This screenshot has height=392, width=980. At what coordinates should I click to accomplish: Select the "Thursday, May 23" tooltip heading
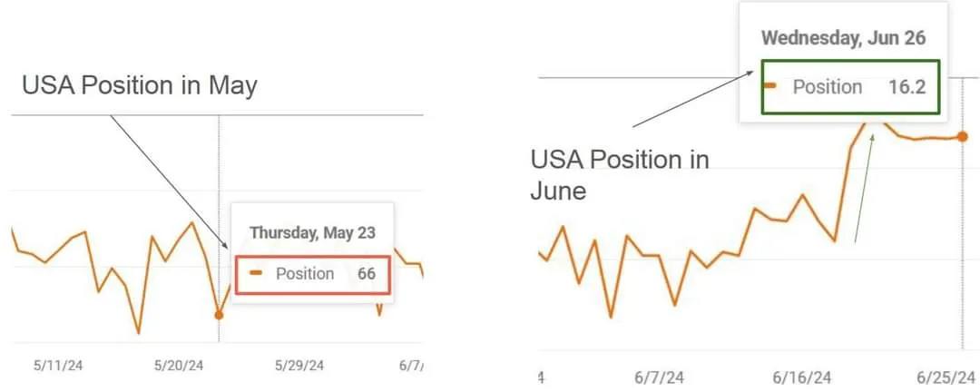coord(312,233)
